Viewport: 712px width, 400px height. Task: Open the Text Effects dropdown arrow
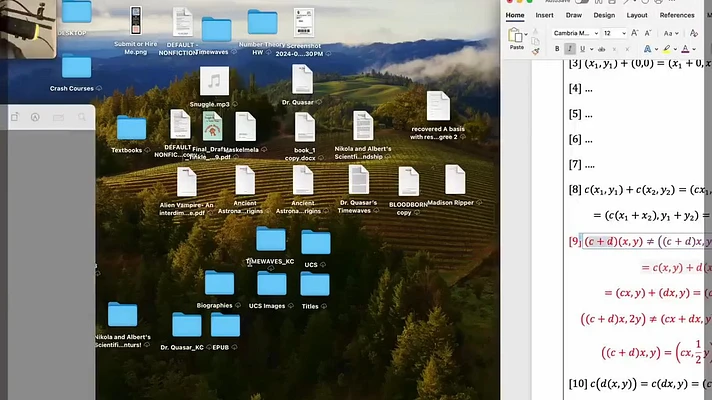click(656, 49)
